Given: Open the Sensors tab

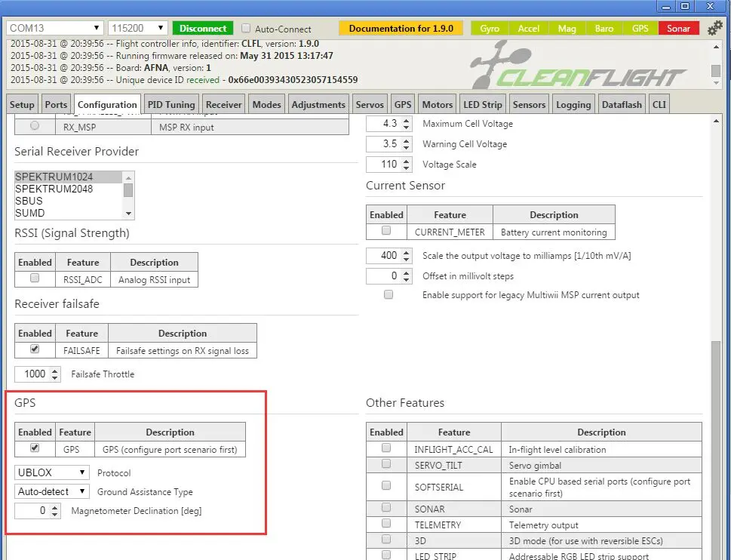Looking at the screenshot, I should pos(529,104).
